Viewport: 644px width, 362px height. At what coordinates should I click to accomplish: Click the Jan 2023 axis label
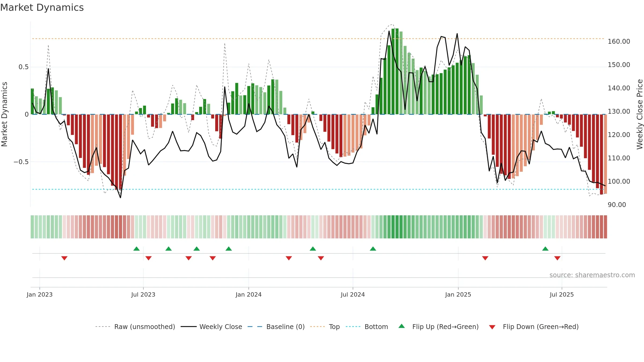click(40, 294)
